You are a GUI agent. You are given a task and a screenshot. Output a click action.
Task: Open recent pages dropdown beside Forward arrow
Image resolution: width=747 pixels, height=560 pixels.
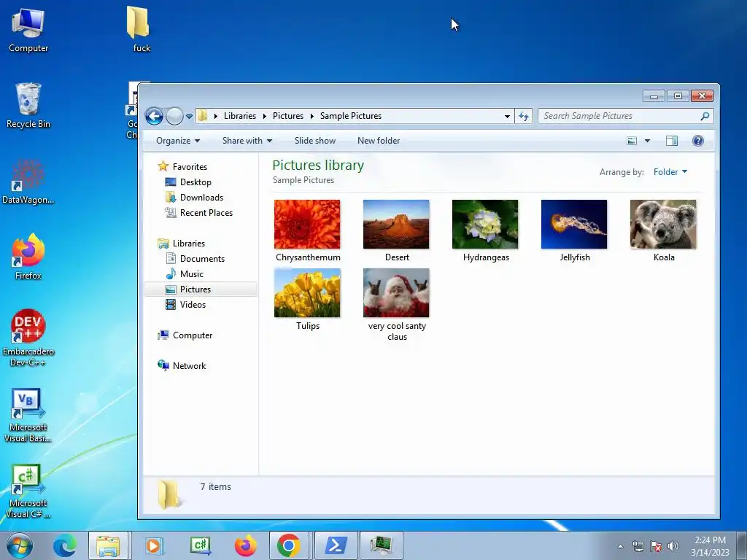189,117
